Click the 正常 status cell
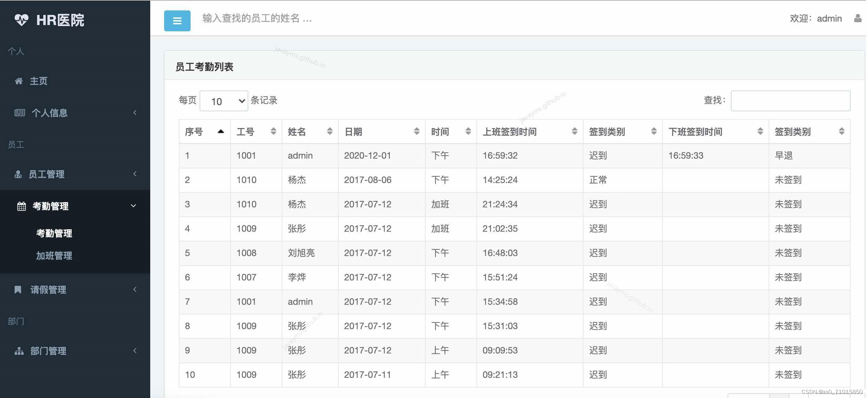Screen dimensions: 868x398 [x=598, y=180]
